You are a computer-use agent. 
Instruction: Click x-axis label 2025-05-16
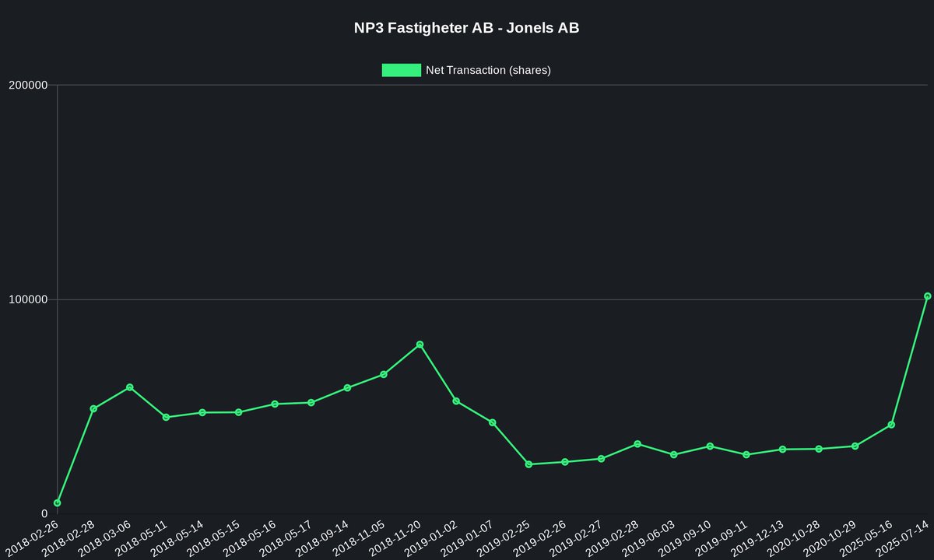[x=868, y=539]
